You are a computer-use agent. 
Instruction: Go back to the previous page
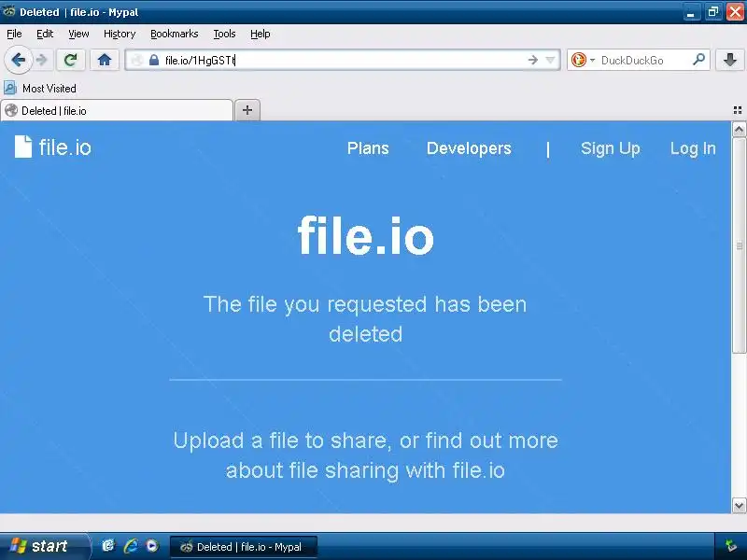pyautogui.click(x=18, y=60)
